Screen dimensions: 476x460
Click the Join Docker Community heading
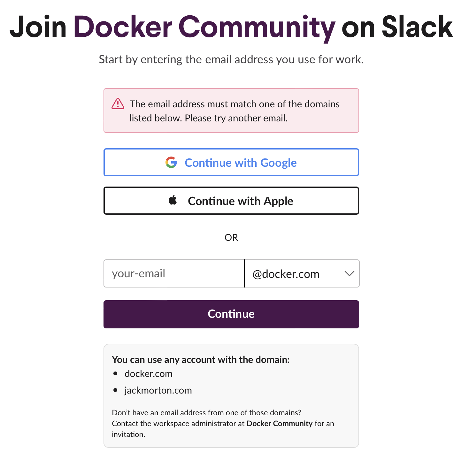click(x=231, y=27)
